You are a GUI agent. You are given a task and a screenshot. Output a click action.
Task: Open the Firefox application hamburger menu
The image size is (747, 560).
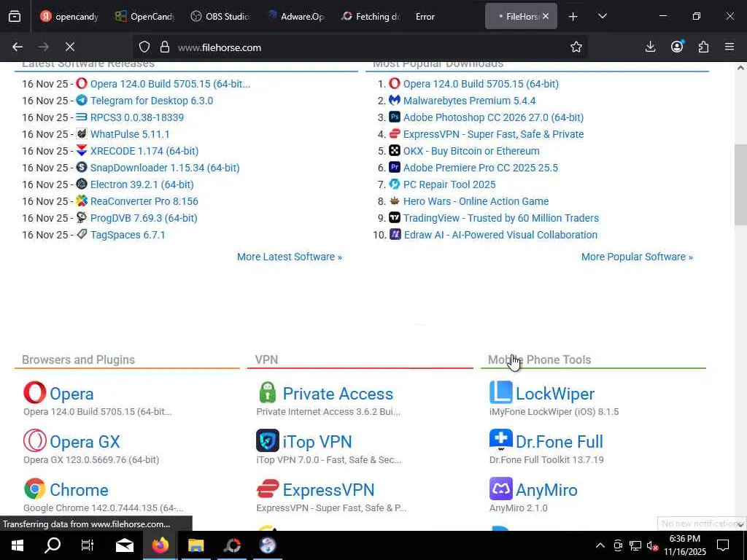click(x=729, y=47)
